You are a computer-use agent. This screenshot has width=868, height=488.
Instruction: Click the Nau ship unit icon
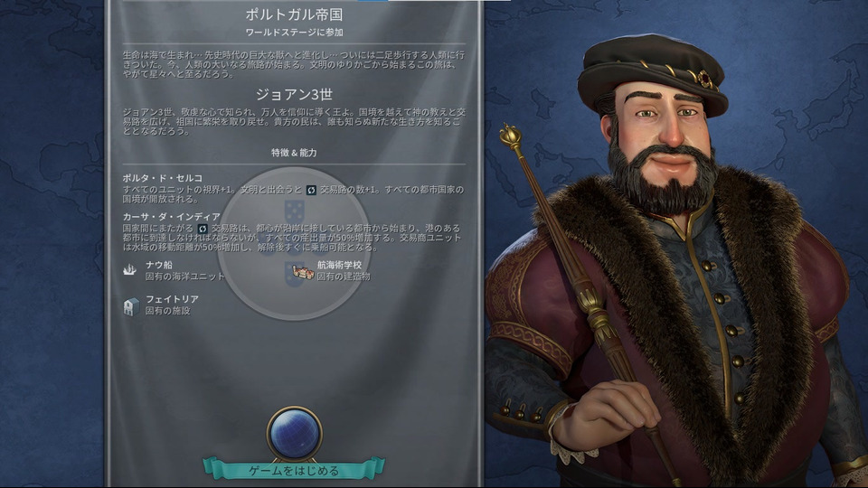129,270
